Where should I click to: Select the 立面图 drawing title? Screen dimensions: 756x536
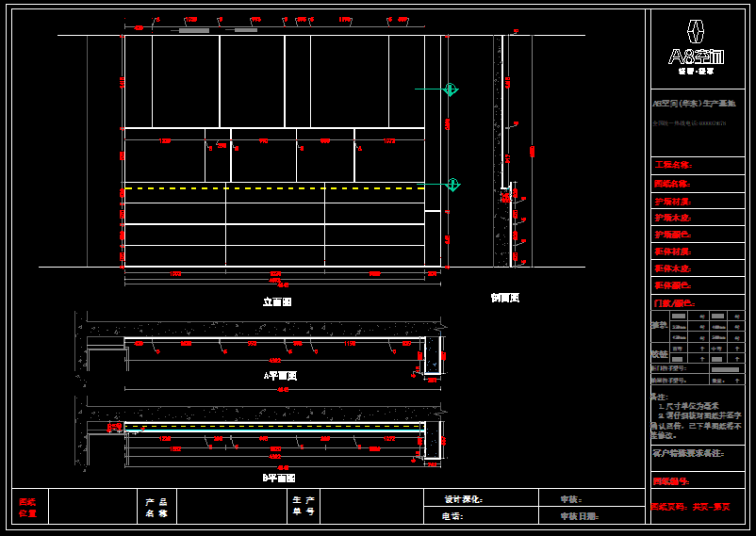pyautogui.click(x=277, y=302)
